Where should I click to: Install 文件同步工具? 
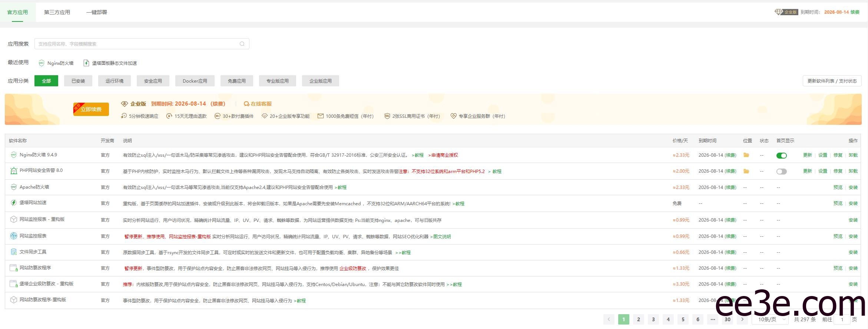click(853, 252)
